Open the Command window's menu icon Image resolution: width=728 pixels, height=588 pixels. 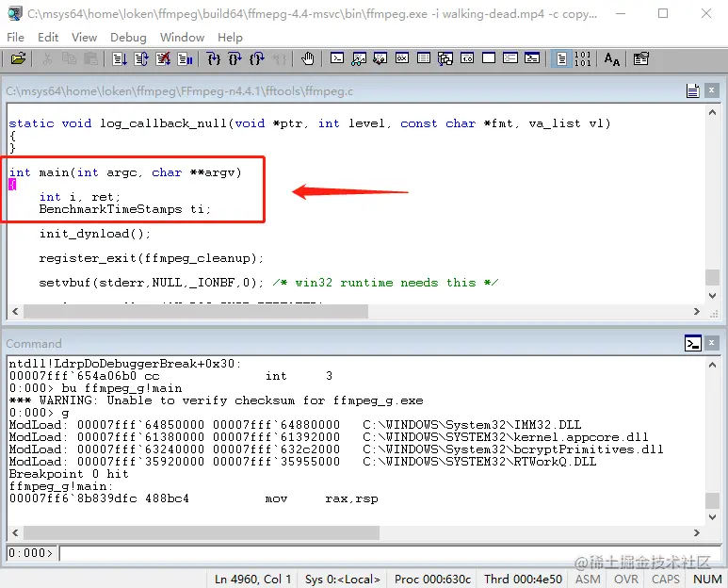(x=693, y=343)
